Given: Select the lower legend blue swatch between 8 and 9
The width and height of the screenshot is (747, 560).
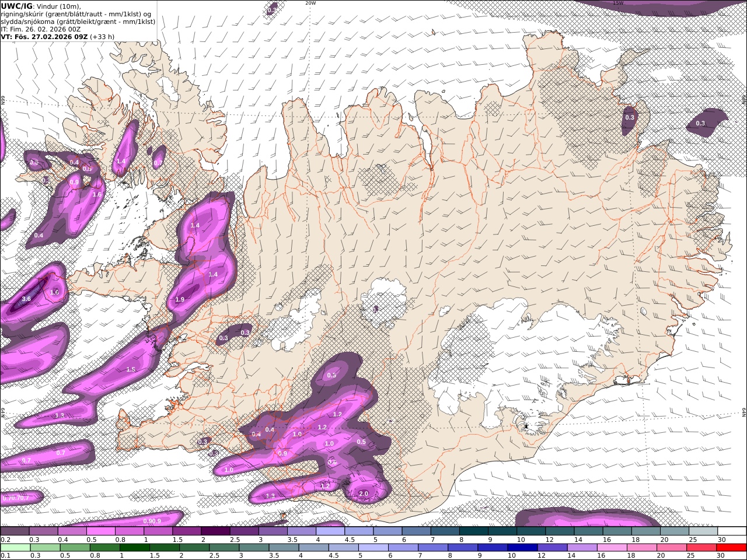Looking at the screenshot, I should tap(463, 547).
